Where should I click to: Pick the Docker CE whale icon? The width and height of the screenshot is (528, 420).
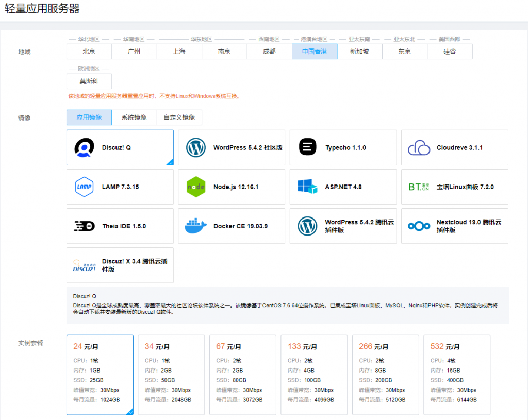point(196,226)
